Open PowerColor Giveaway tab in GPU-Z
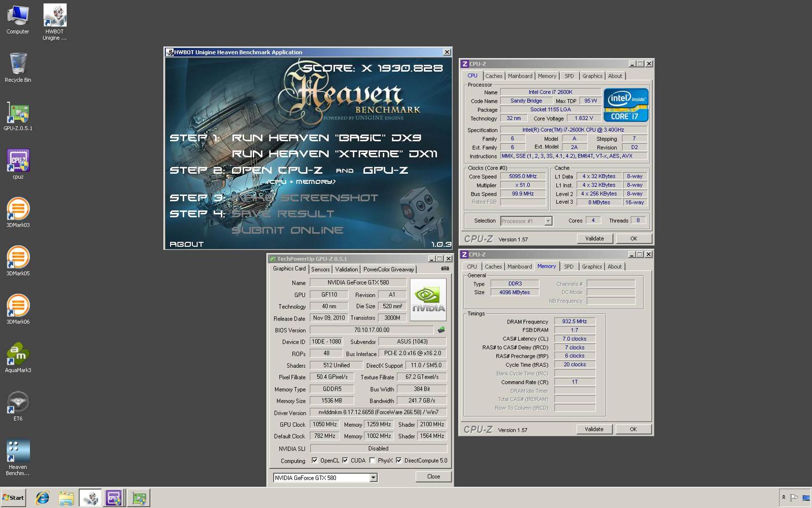Viewport: 812px width, 508px height. tap(388, 269)
